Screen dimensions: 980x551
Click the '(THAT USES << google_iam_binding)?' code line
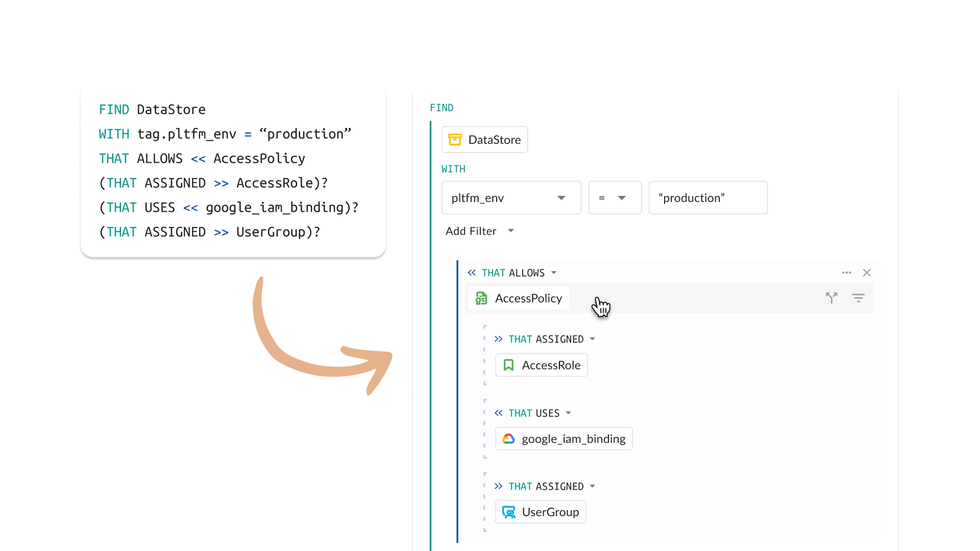click(x=229, y=208)
